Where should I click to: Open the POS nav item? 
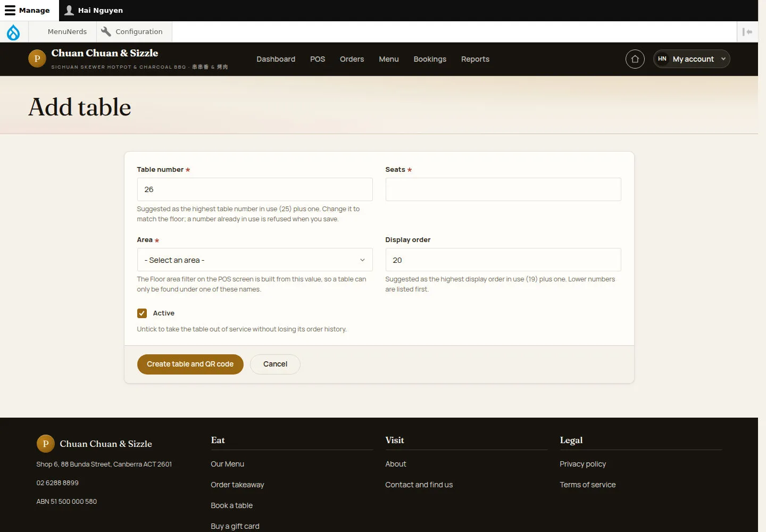point(318,59)
